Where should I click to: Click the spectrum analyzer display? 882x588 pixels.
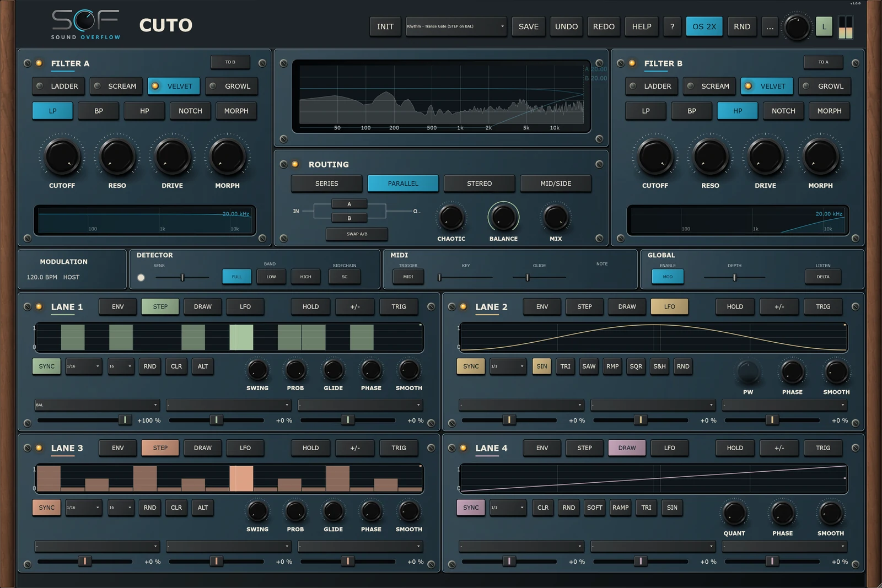(x=441, y=96)
